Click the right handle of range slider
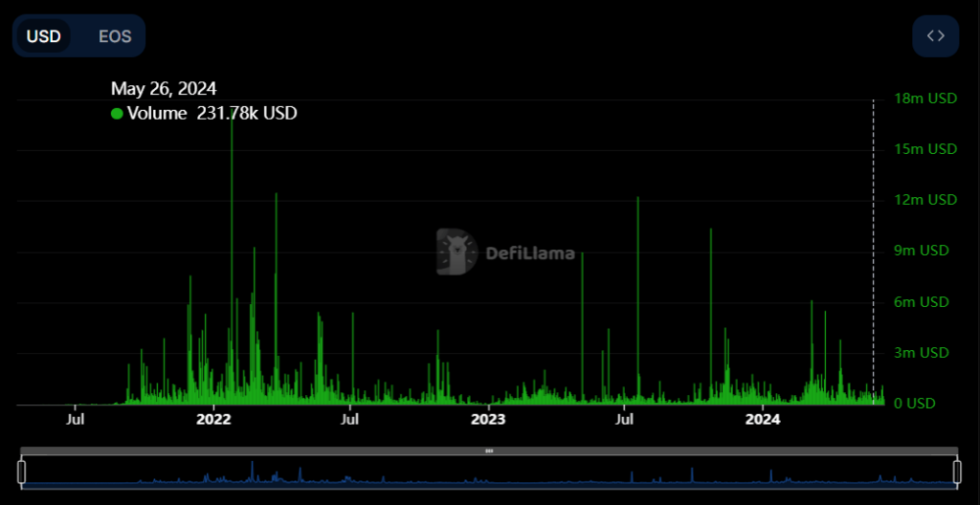 coord(957,472)
